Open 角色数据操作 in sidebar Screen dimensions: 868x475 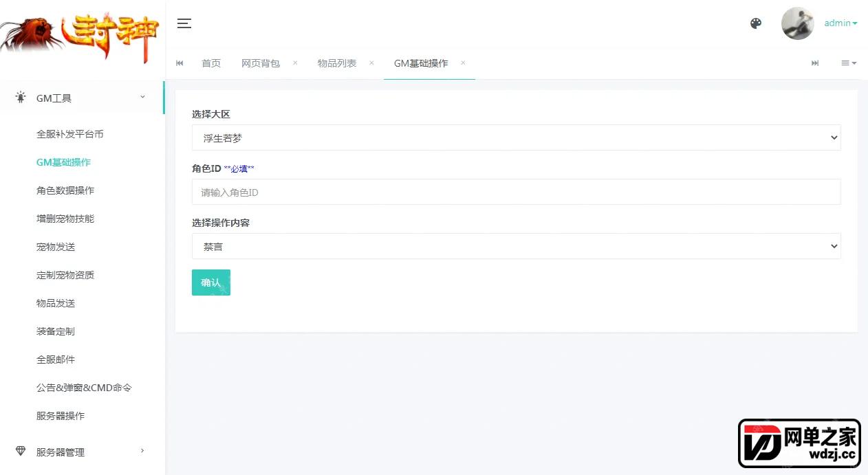point(65,190)
